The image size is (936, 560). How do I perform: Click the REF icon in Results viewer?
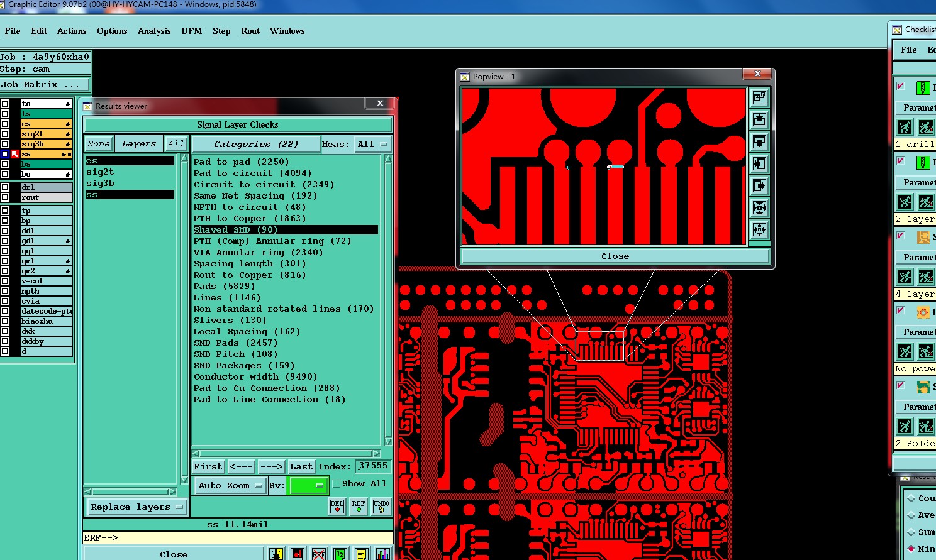click(359, 506)
